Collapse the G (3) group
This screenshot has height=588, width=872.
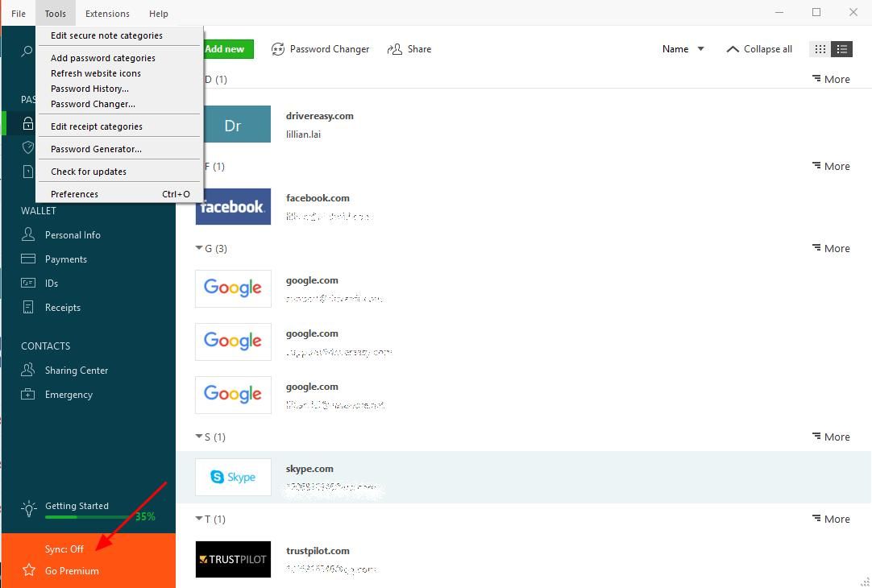[200, 248]
